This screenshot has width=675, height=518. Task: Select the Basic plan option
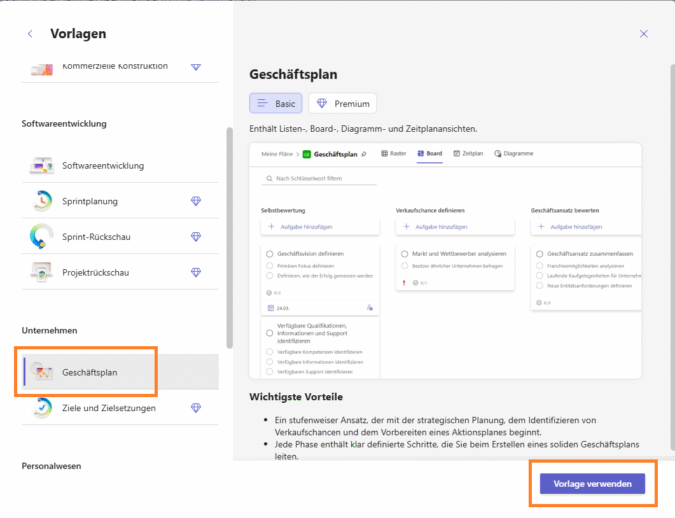(276, 103)
